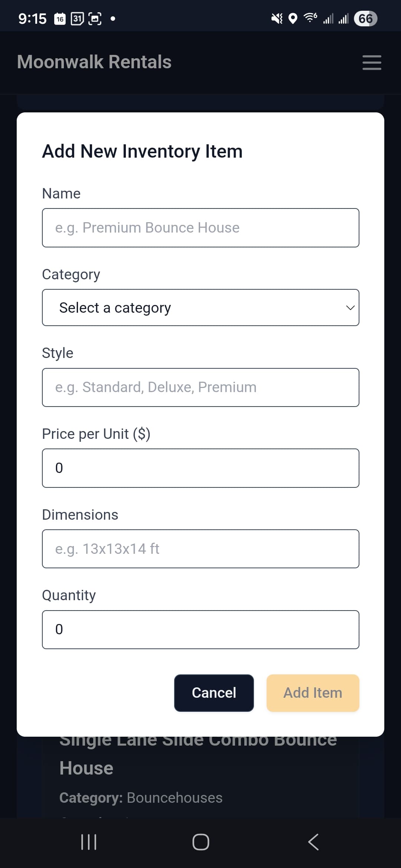
Task: Tap the status bar clock showing 9:15
Action: coord(32,19)
